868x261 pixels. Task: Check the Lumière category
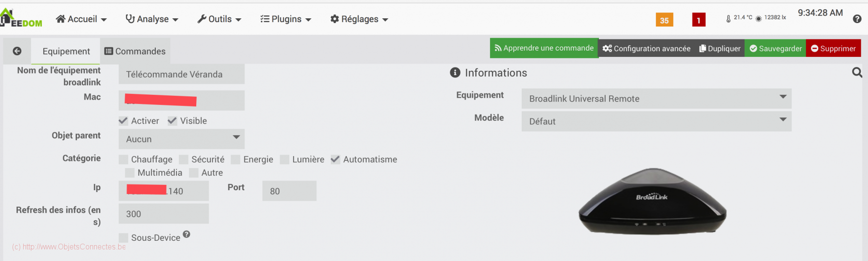click(285, 159)
